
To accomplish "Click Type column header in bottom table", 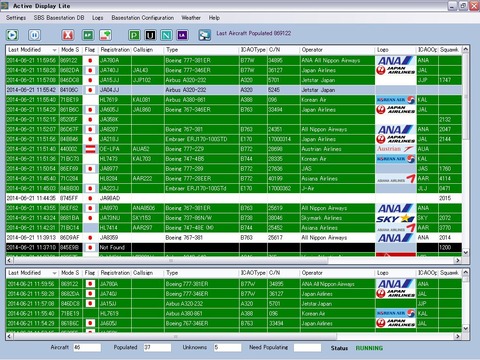I will 202,273.
